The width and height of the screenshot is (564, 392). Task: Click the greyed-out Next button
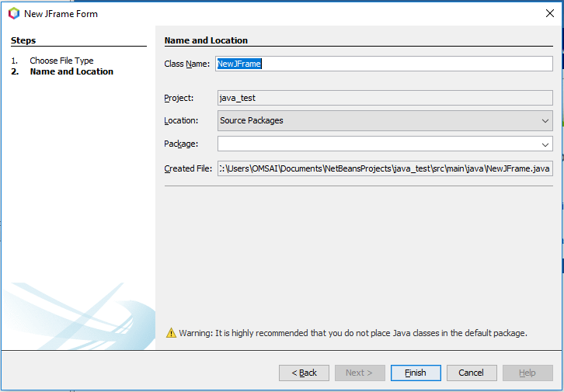tap(360, 373)
